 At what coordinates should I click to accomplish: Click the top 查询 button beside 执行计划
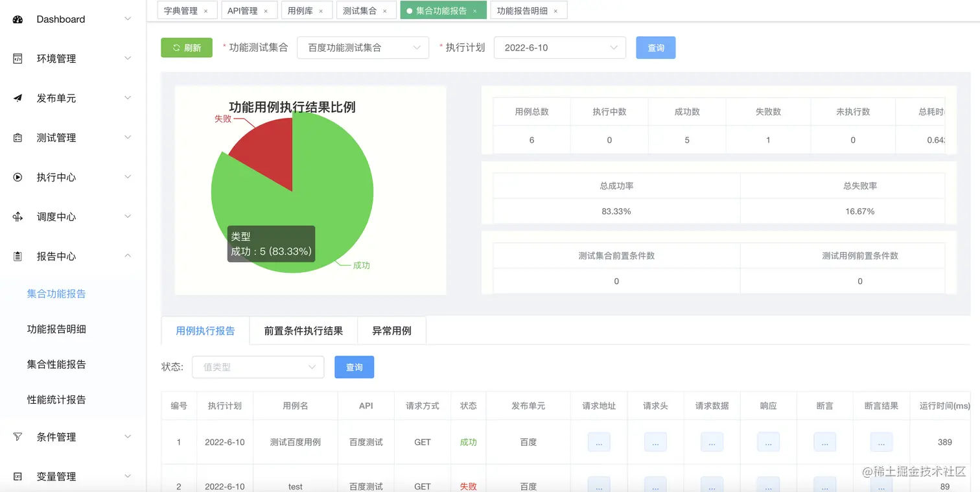(656, 47)
